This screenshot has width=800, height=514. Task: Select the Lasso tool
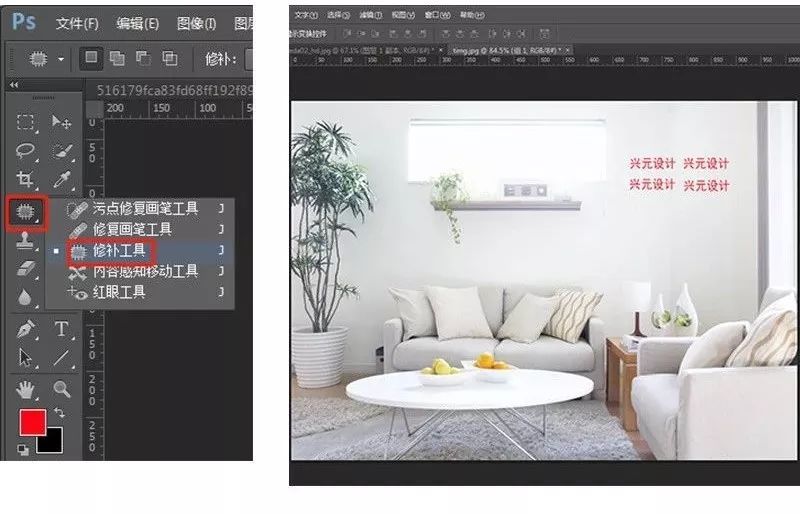click(26, 151)
